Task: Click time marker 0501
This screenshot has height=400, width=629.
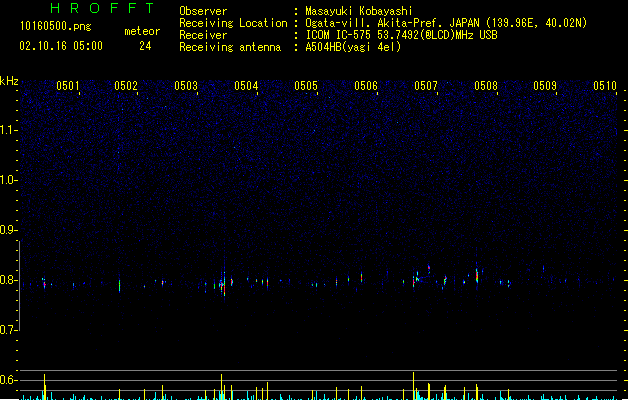Action: (67, 85)
